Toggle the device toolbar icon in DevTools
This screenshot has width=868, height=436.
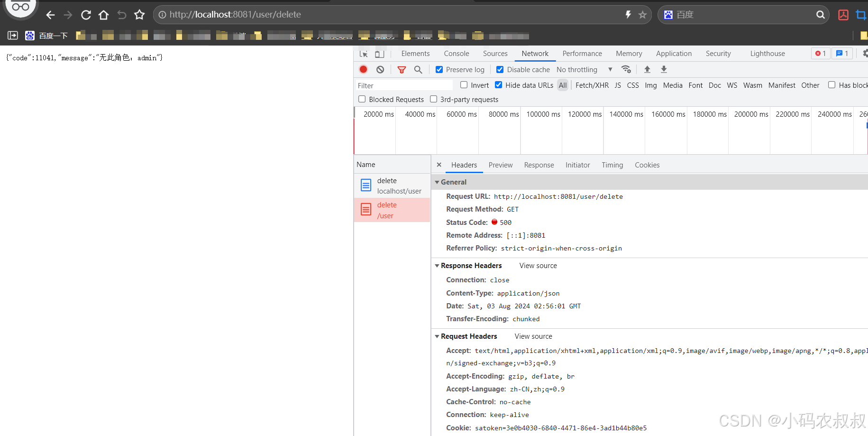point(380,54)
